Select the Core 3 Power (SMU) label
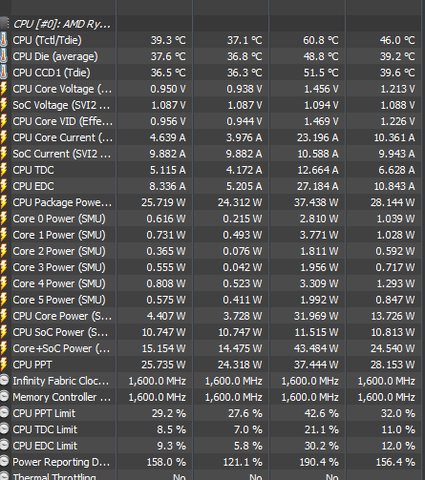The width and height of the screenshot is (425, 480). point(59,268)
